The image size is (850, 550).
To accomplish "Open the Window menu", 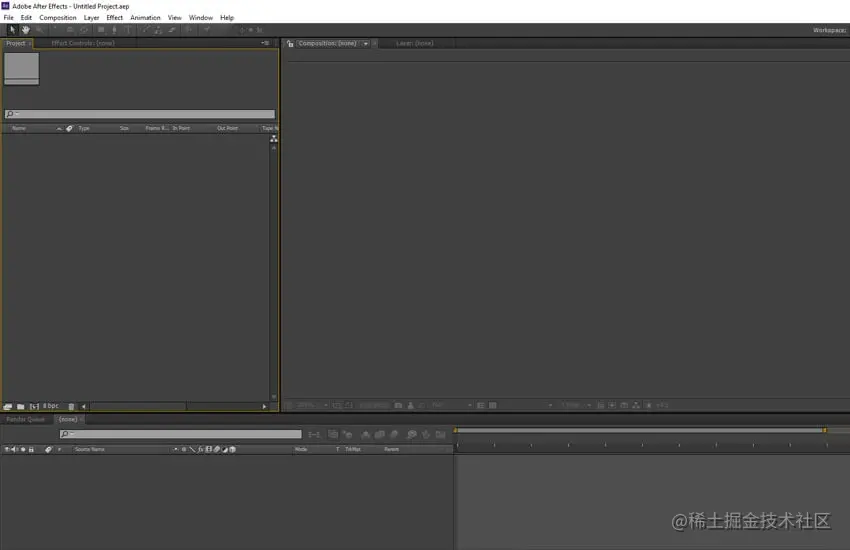I will click(x=201, y=17).
